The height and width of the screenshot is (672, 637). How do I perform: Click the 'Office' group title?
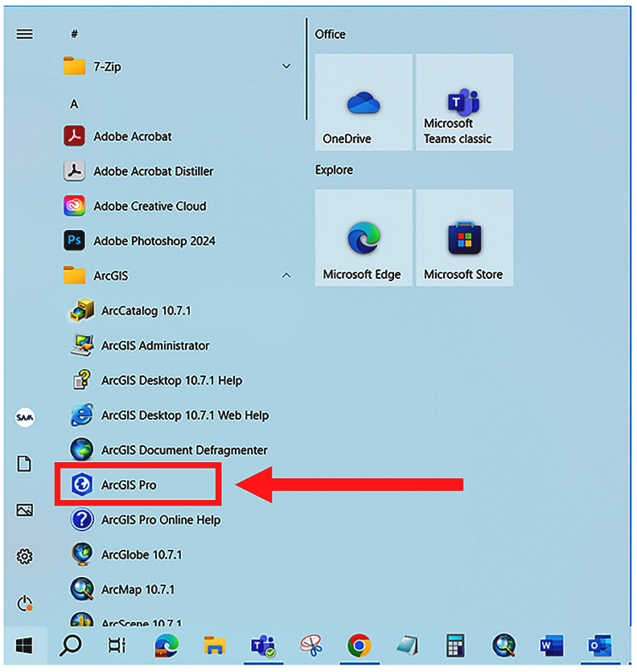[x=330, y=35]
